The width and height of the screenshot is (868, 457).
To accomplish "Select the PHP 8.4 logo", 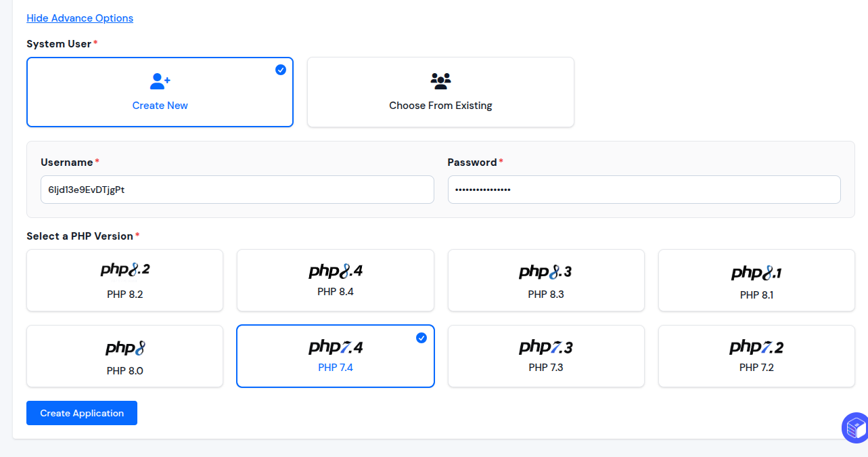I will [x=336, y=271].
